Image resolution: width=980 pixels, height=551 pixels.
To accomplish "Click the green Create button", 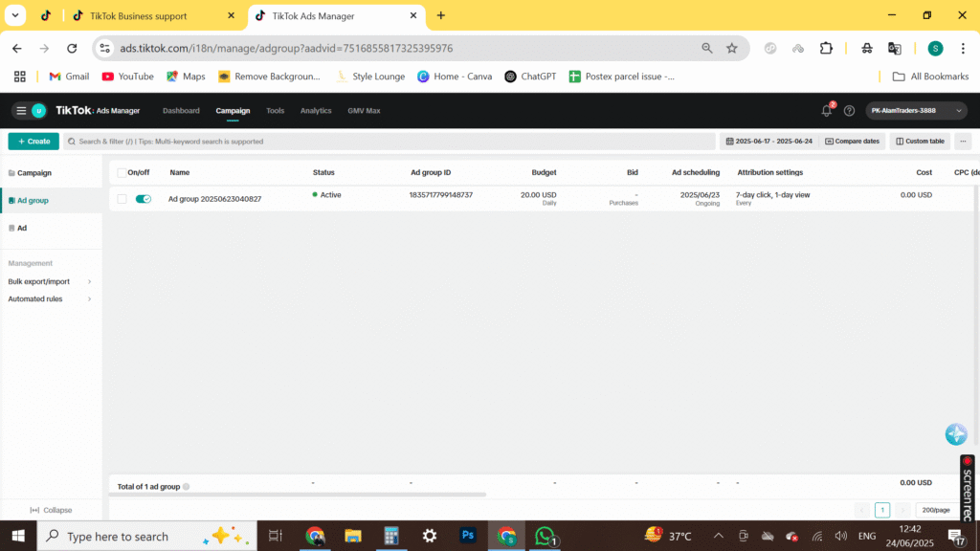I will [x=33, y=142].
